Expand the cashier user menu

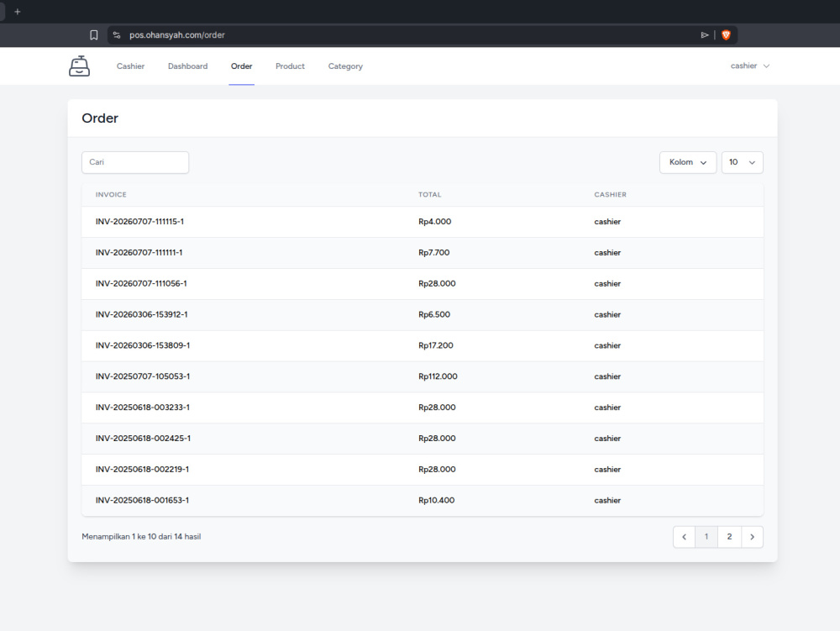(x=750, y=66)
